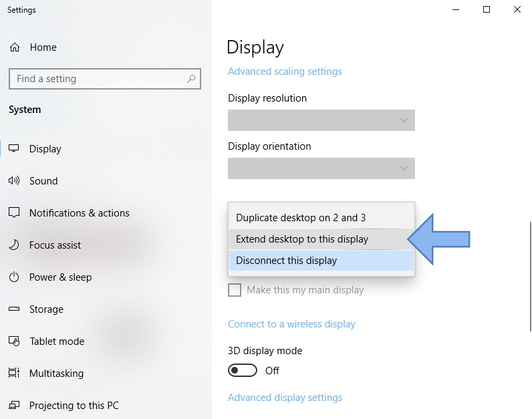Click the Home icon in sidebar

[x=15, y=47]
